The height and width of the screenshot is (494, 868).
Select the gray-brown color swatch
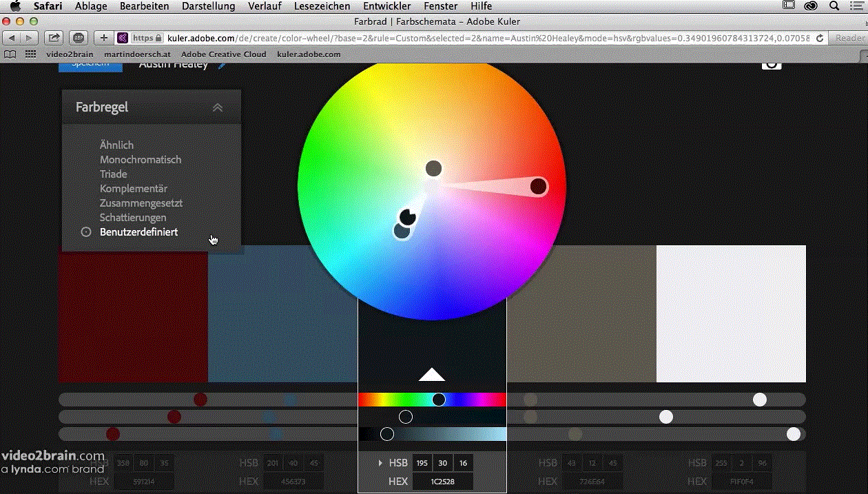point(581,313)
